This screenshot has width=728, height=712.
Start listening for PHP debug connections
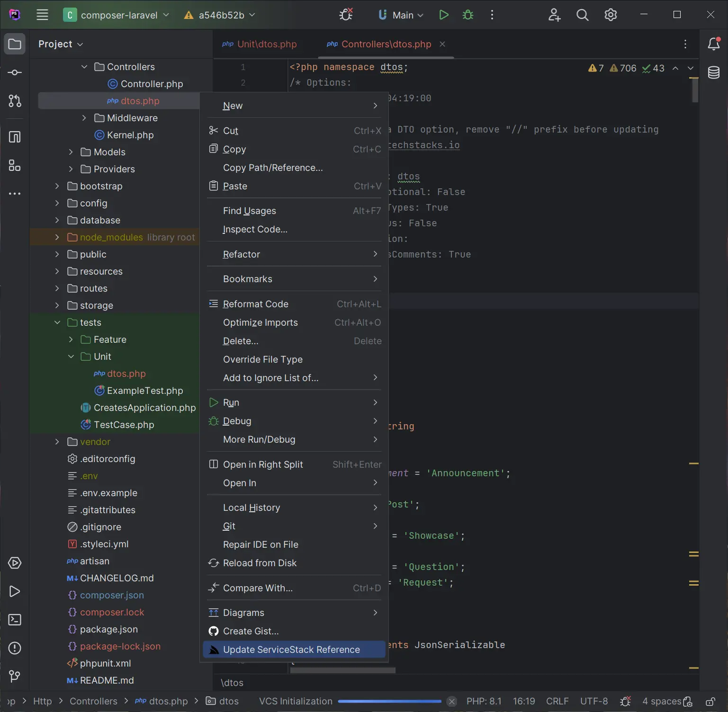[x=346, y=15]
